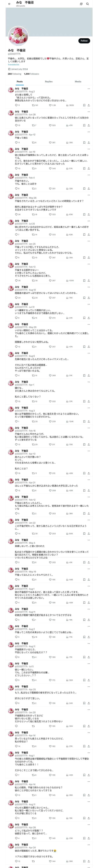Reply to the Jun 28 post

pos(16,125)
